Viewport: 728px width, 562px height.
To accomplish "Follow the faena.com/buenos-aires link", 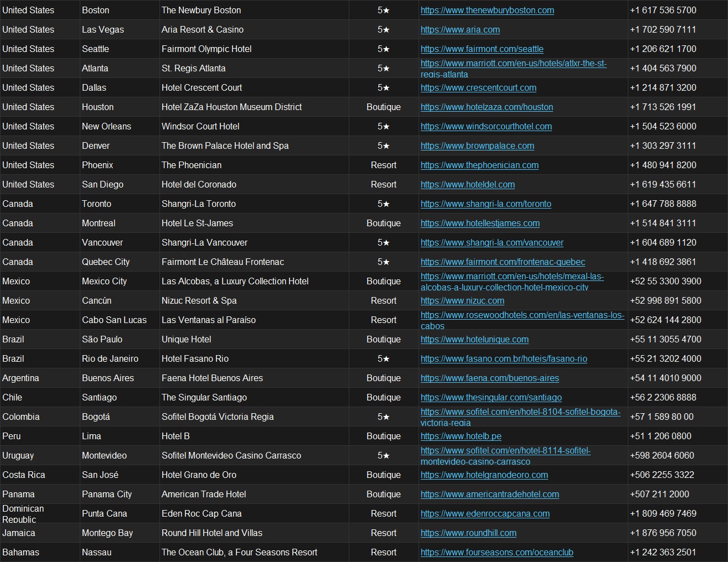I will click(x=490, y=378).
